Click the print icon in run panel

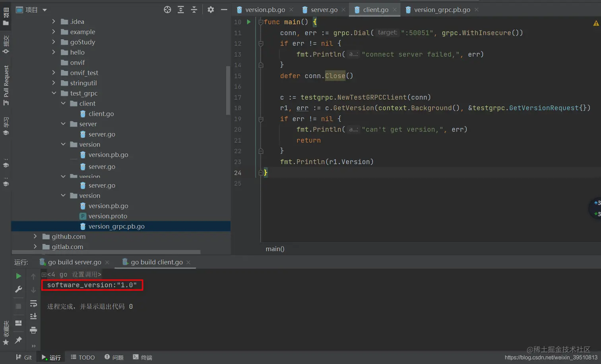(x=33, y=330)
